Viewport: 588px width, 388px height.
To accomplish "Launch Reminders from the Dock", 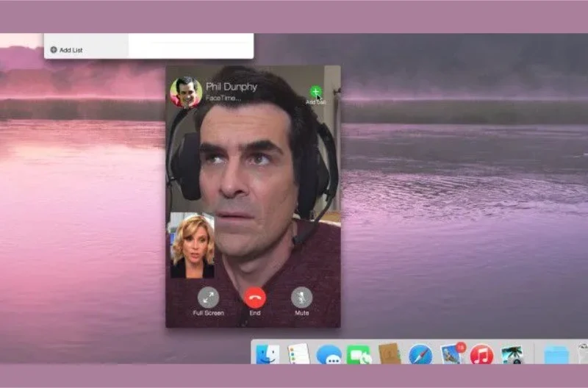I will point(298,354).
